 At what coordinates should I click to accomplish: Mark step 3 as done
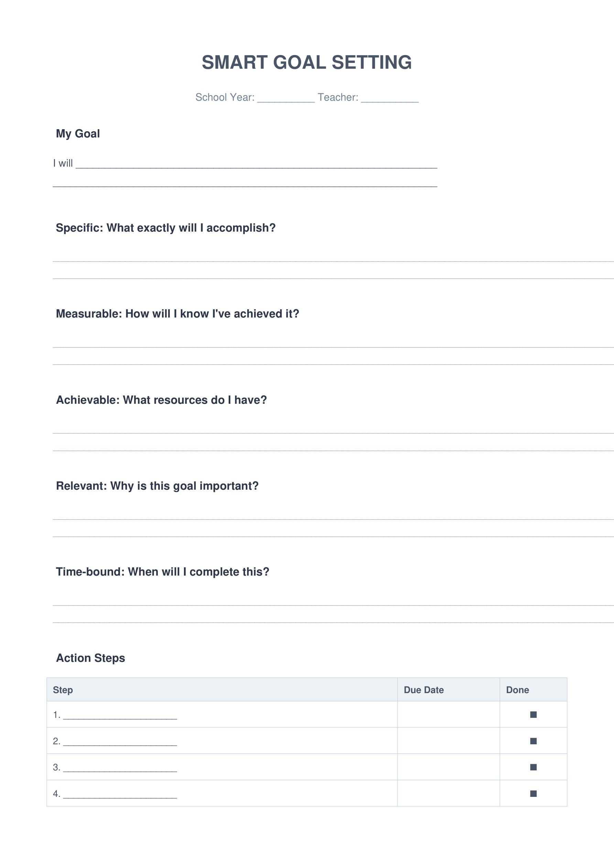(533, 767)
